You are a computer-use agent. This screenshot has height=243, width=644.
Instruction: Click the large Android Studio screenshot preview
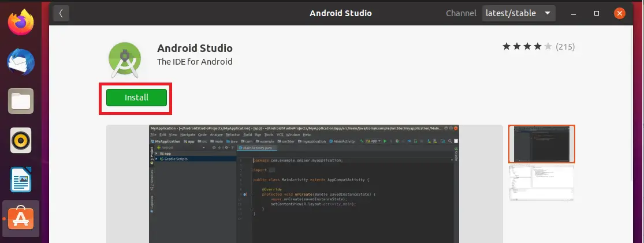pos(304,184)
